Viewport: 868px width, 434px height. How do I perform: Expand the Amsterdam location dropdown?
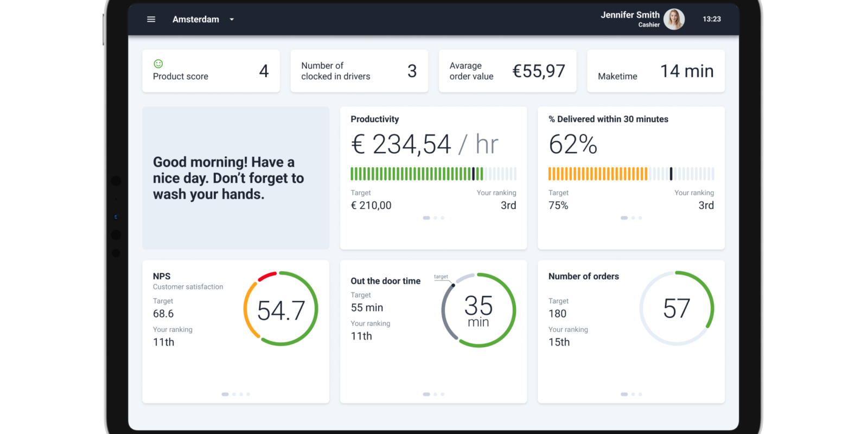[232, 20]
